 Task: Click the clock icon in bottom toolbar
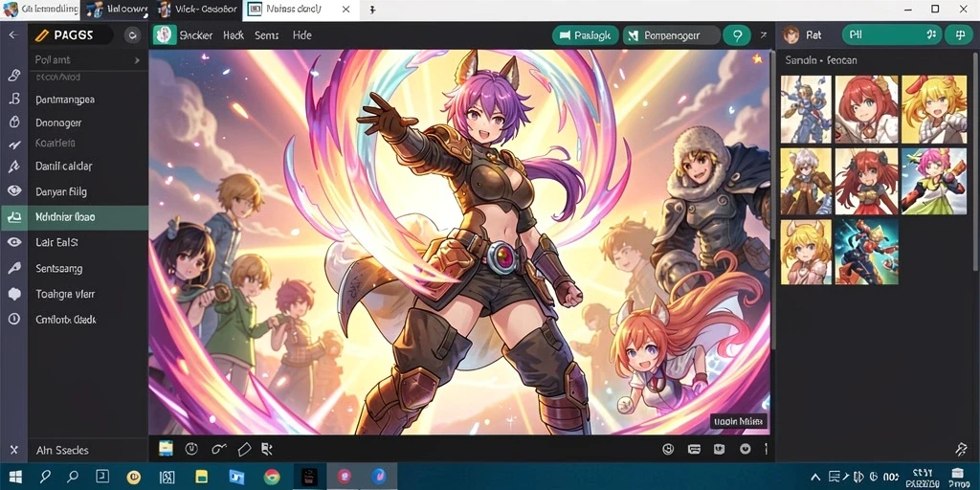tap(191, 449)
